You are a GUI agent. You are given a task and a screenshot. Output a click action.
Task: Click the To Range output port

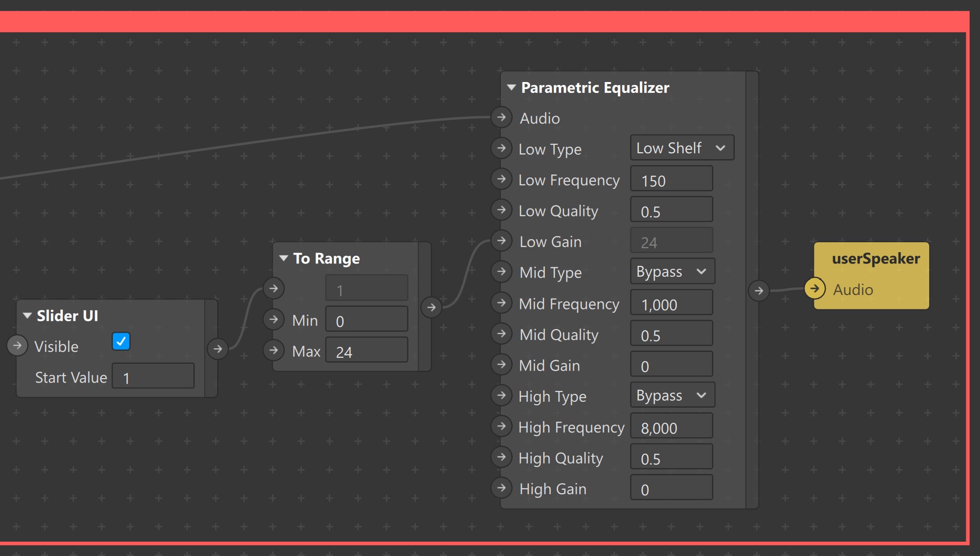[431, 307]
